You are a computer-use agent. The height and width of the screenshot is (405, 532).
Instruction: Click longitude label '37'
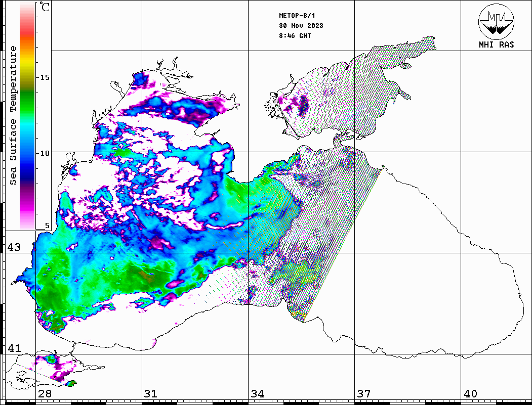(x=364, y=393)
